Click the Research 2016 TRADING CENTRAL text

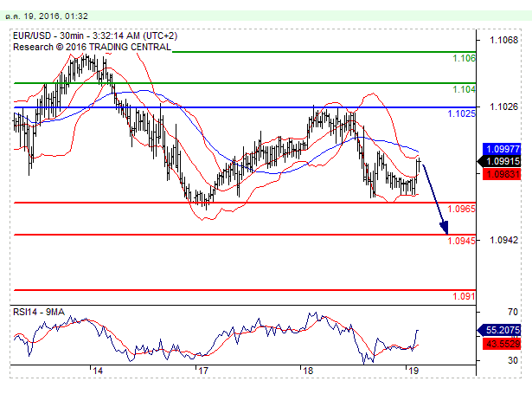click(92, 47)
